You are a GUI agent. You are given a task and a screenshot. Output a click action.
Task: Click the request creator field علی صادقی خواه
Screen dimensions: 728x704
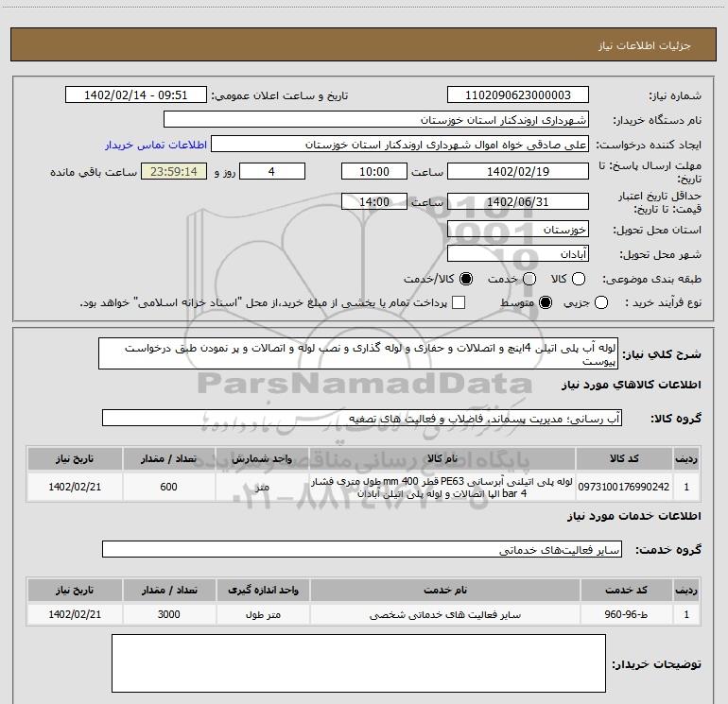click(400, 144)
